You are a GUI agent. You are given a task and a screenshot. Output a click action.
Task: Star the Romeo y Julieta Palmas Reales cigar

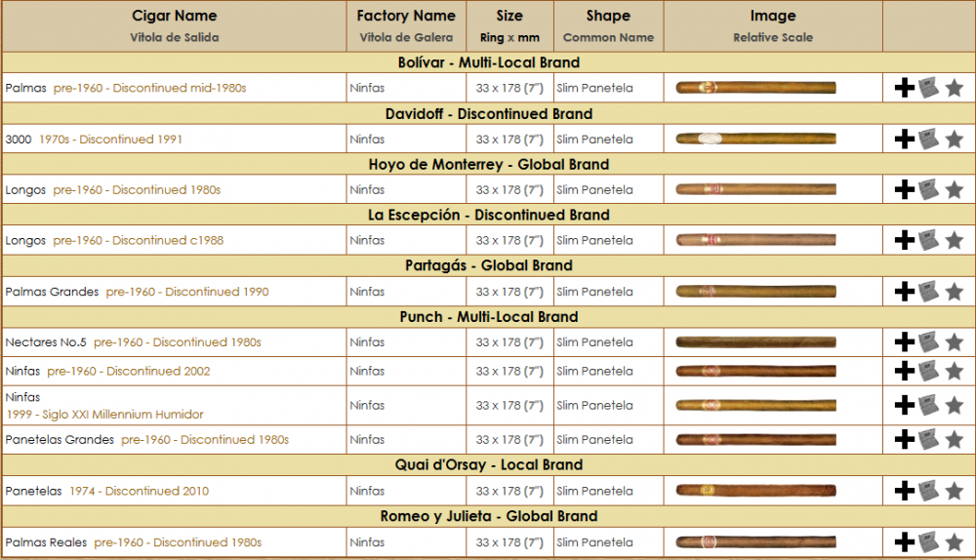click(955, 542)
